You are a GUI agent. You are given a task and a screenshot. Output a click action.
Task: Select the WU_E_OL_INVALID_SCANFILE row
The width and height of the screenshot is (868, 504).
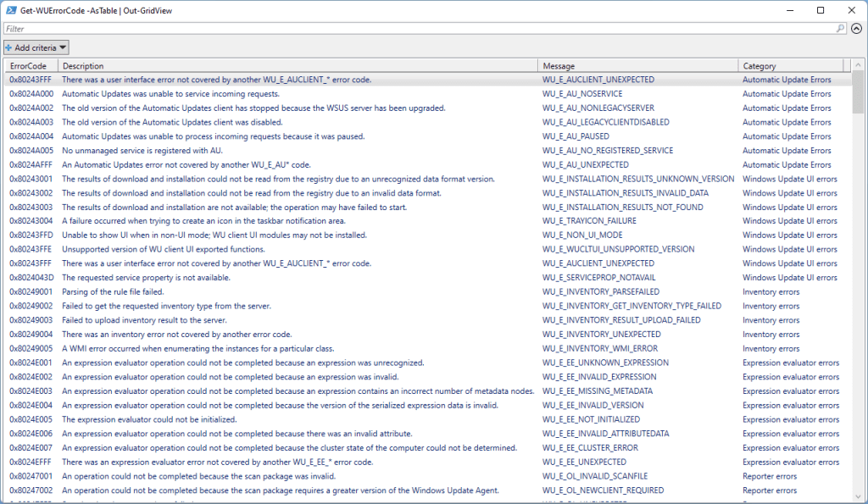(595, 476)
